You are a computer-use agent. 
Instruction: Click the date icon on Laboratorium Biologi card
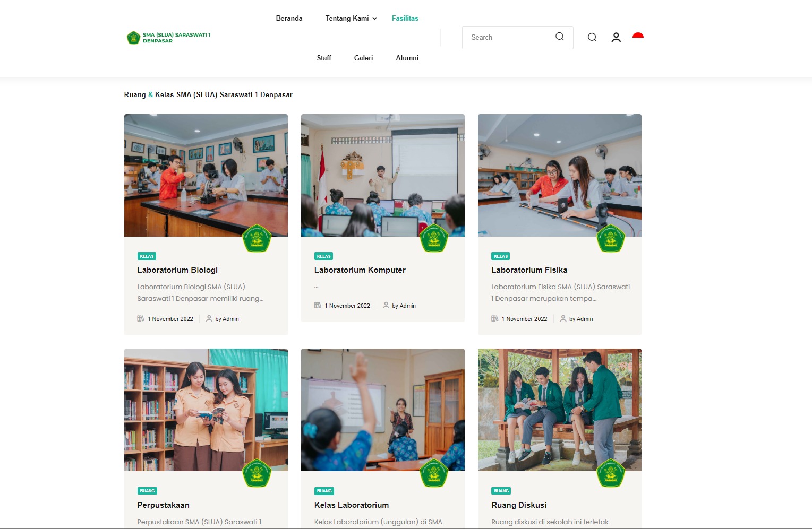(141, 318)
